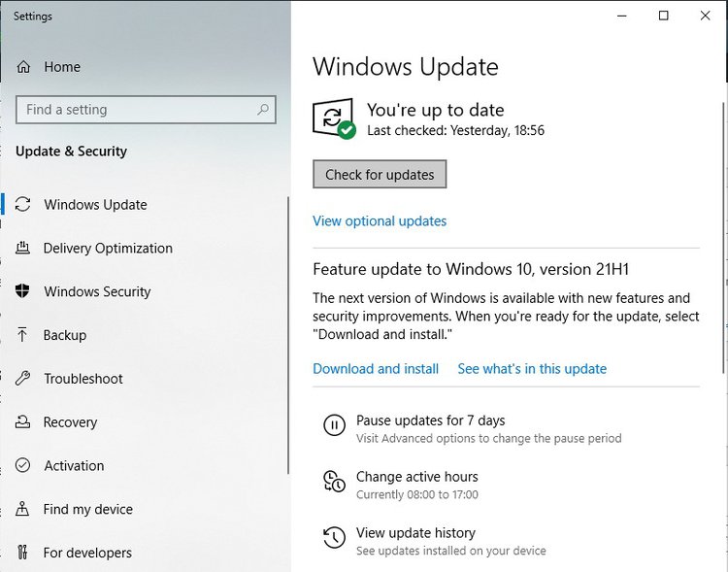Image resolution: width=728 pixels, height=572 pixels.
Task: Open Change active hours option
Action: pos(417,477)
